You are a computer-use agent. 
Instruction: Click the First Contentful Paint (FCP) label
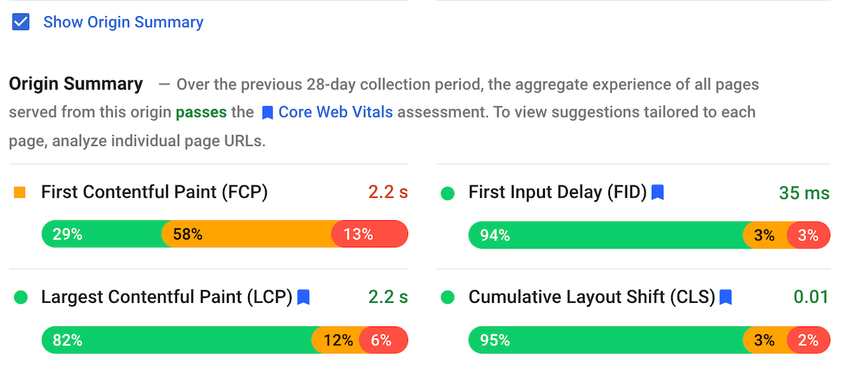tap(154, 192)
